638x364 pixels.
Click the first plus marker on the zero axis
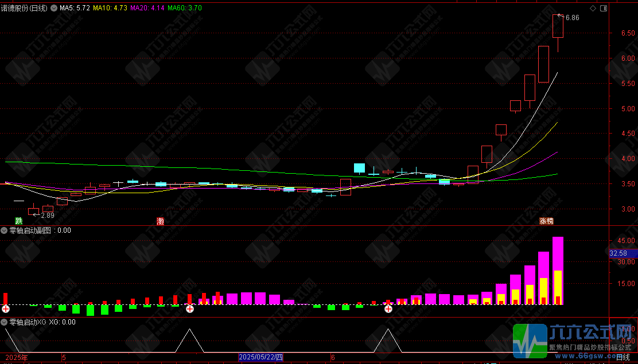point(6,309)
